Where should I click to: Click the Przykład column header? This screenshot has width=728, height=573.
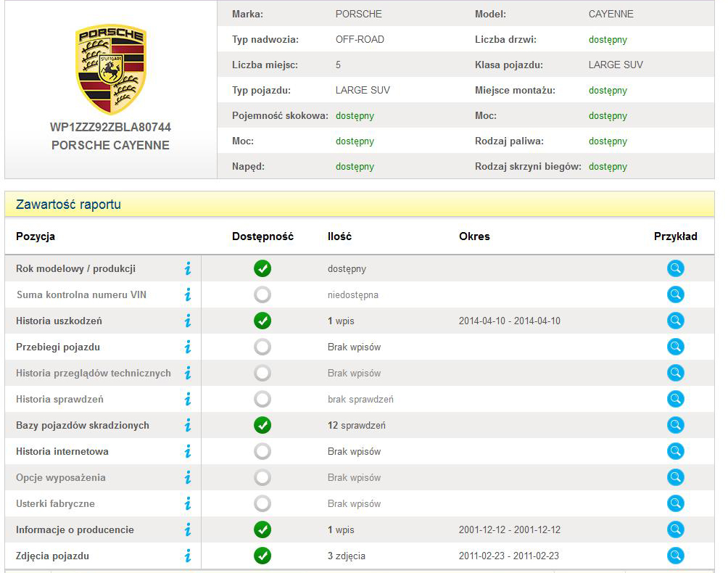click(x=675, y=236)
